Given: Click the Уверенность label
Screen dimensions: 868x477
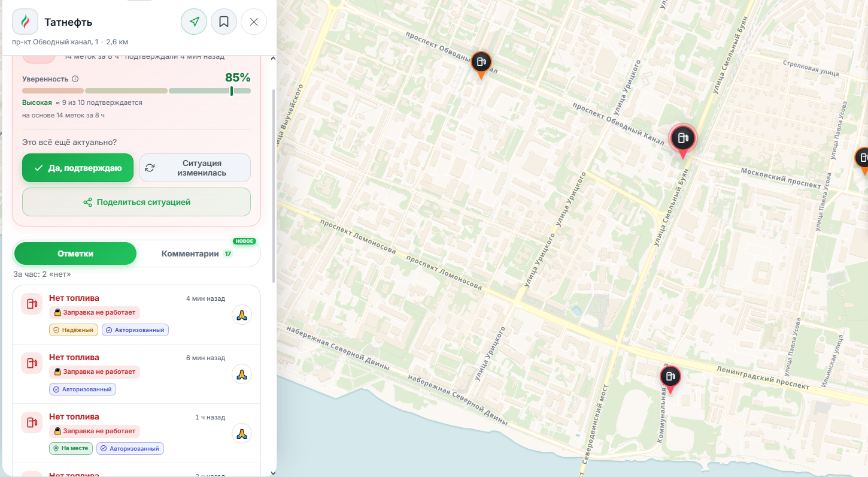Looking at the screenshot, I should click(45, 79).
